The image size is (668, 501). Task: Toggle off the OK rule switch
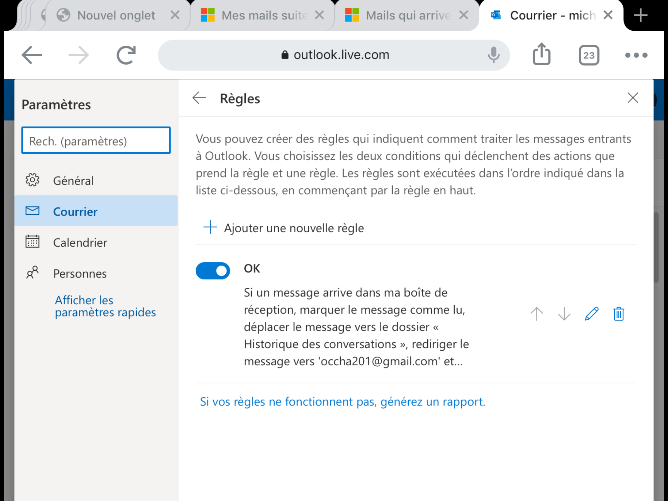pyautogui.click(x=213, y=271)
